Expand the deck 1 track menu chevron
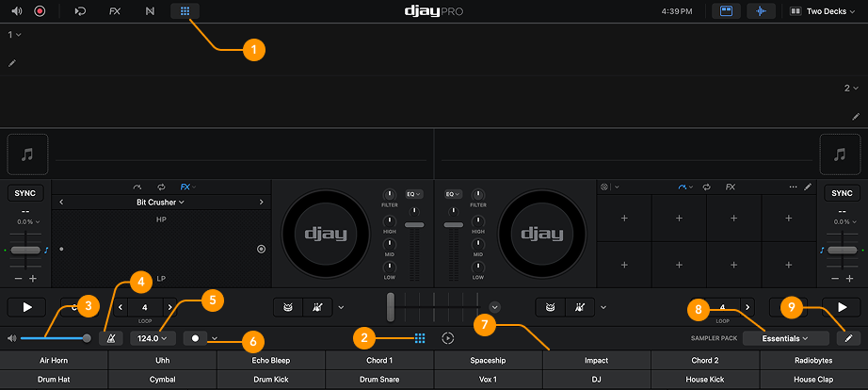This screenshot has height=390, width=868. 19,35
